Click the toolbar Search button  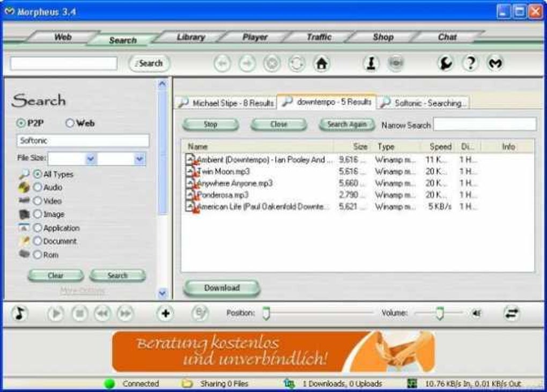pos(149,63)
